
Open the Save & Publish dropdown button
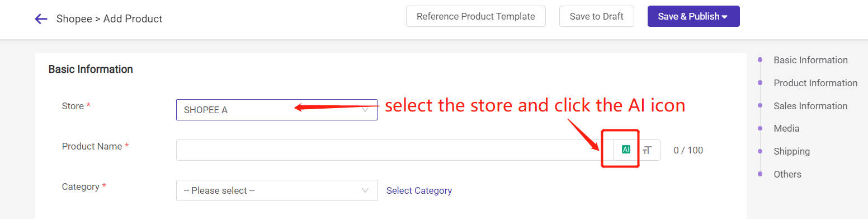pos(694,16)
